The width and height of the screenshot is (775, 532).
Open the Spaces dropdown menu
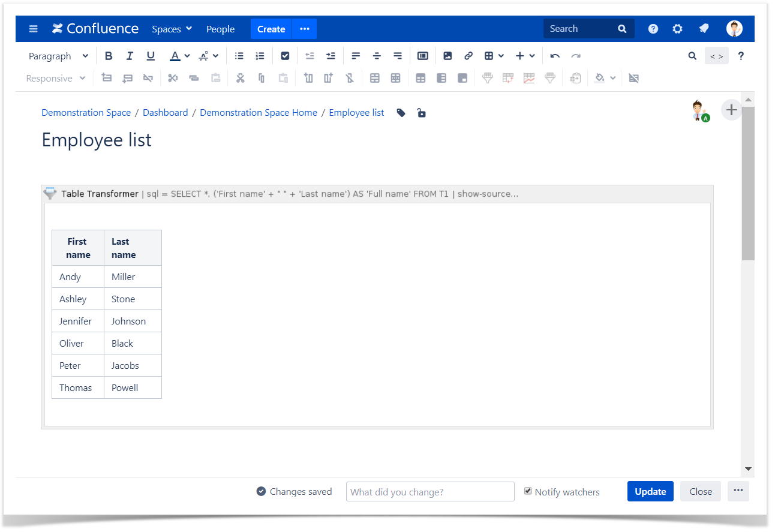pyautogui.click(x=172, y=29)
